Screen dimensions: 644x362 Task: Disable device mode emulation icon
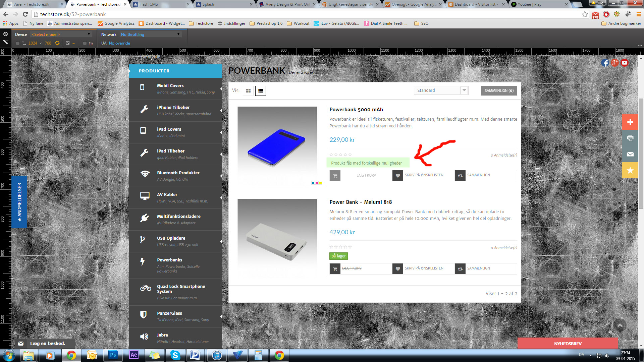click(5, 34)
